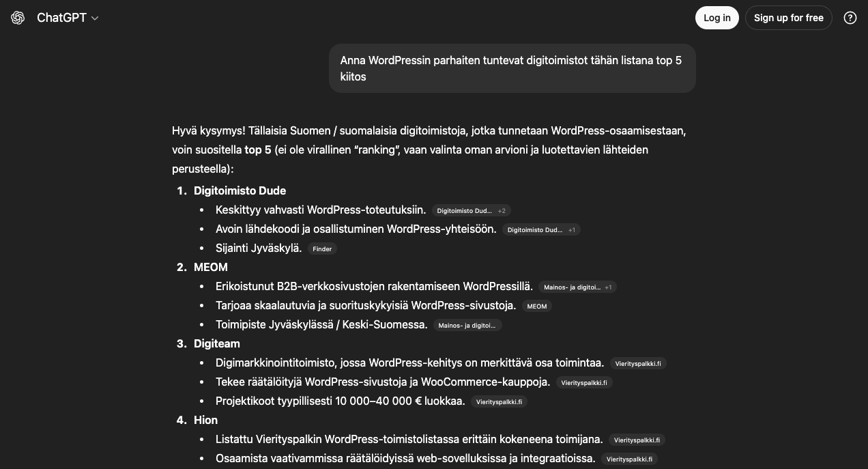
Task: Open the MEOM source citation chip
Action: 537,306
